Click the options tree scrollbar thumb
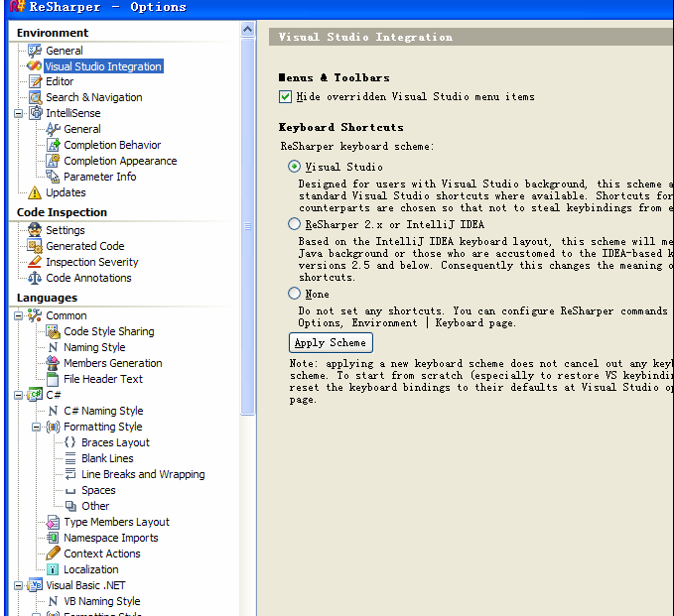Image resolution: width=674 pixels, height=616 pixels. coord(247,226)
